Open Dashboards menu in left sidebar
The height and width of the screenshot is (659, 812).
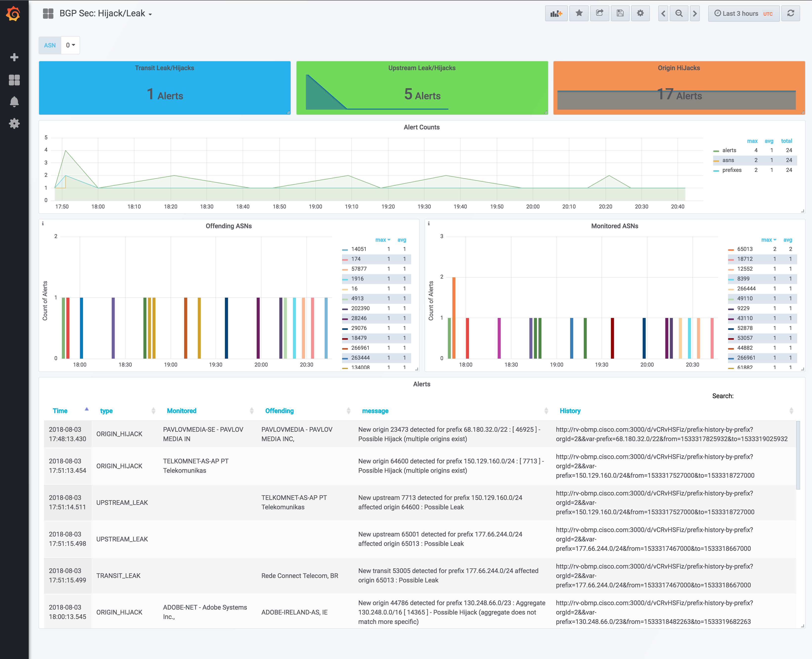tap(14, 80)
